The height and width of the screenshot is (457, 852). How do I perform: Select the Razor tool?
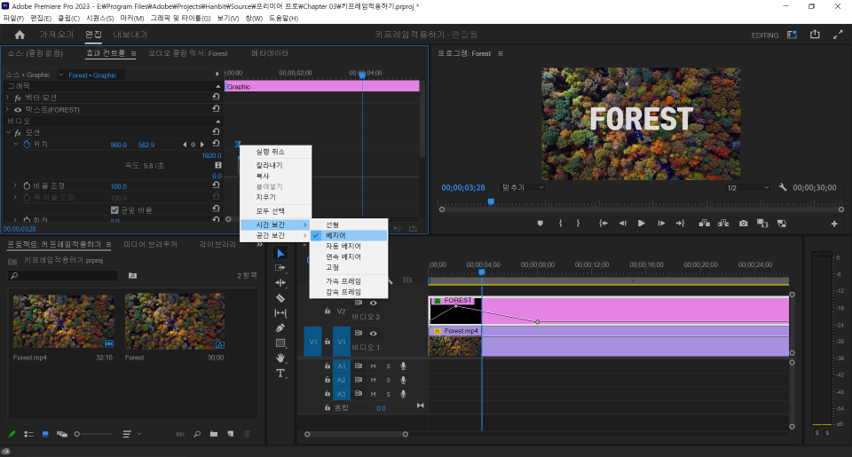tap(280, 298)
